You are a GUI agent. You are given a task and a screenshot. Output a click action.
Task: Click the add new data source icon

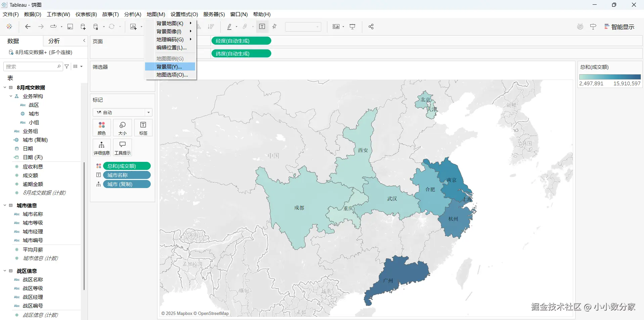point(83,27)
